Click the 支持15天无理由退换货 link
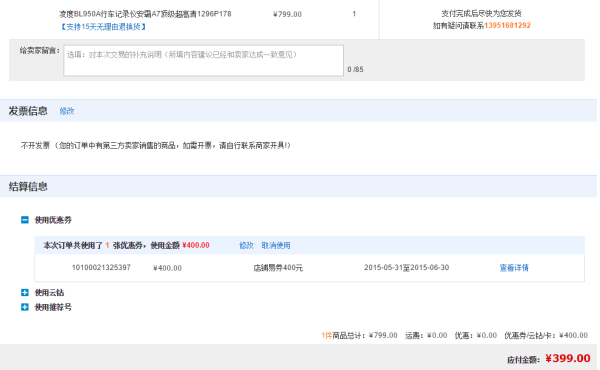The image size is (600, 370). click(103, 27)
